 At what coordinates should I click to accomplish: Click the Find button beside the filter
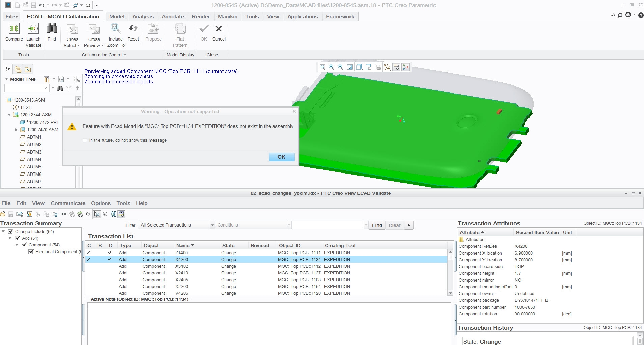coord(377,225)
